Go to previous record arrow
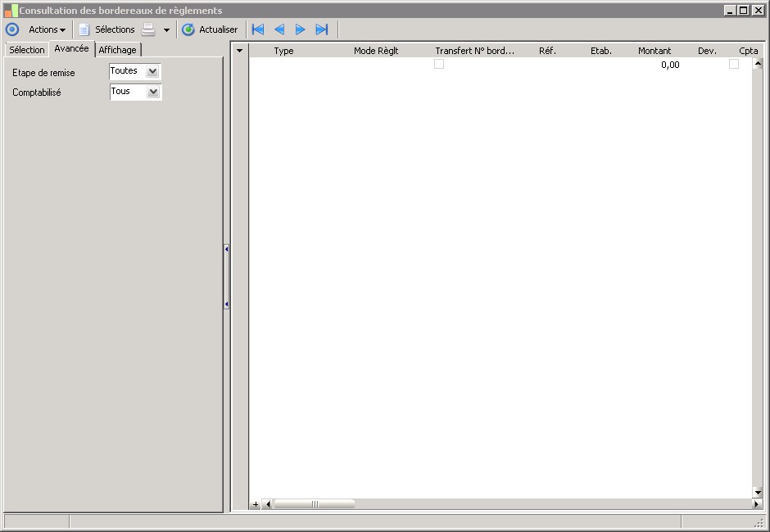The width and height of the screenshot is (770, 532). pos(279,29)
